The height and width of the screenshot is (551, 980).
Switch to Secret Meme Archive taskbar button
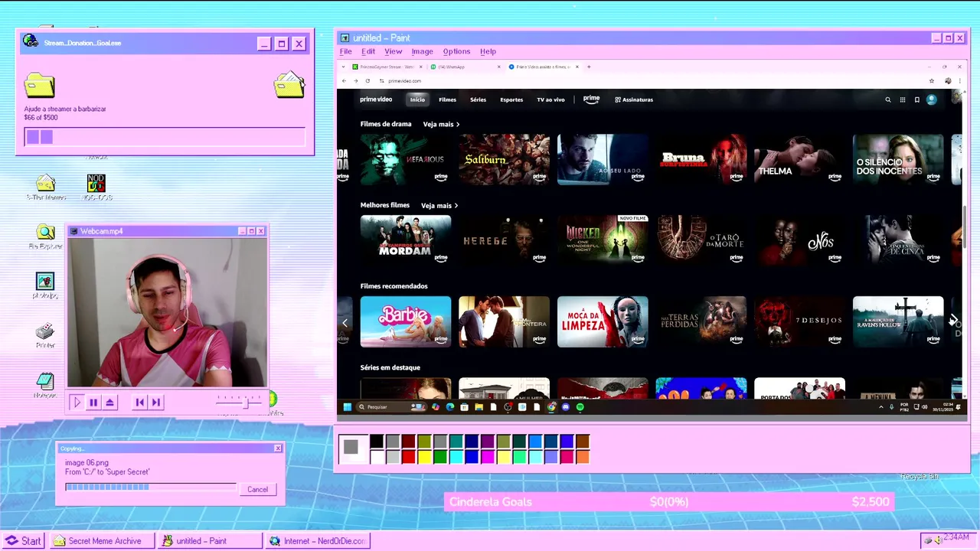click(103, 541)
